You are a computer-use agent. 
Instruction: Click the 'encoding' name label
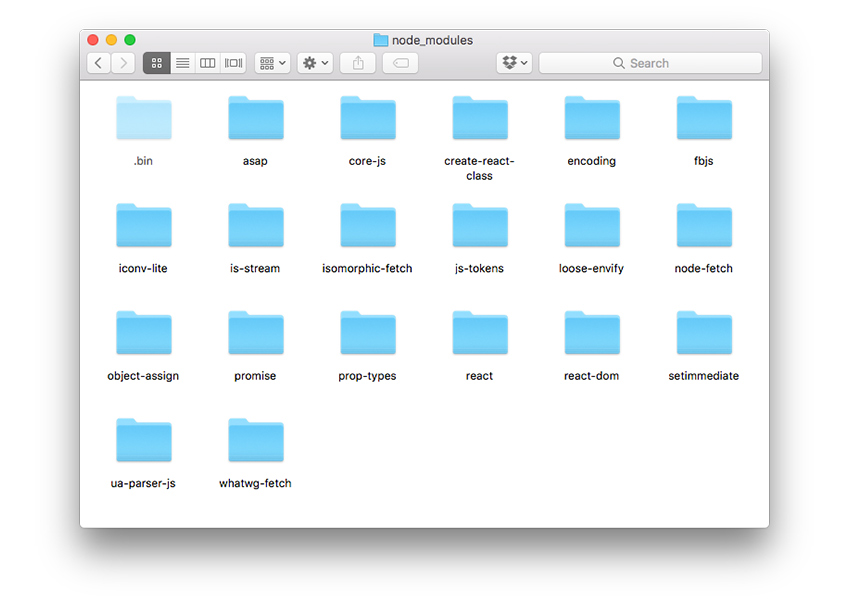[591, 161]
